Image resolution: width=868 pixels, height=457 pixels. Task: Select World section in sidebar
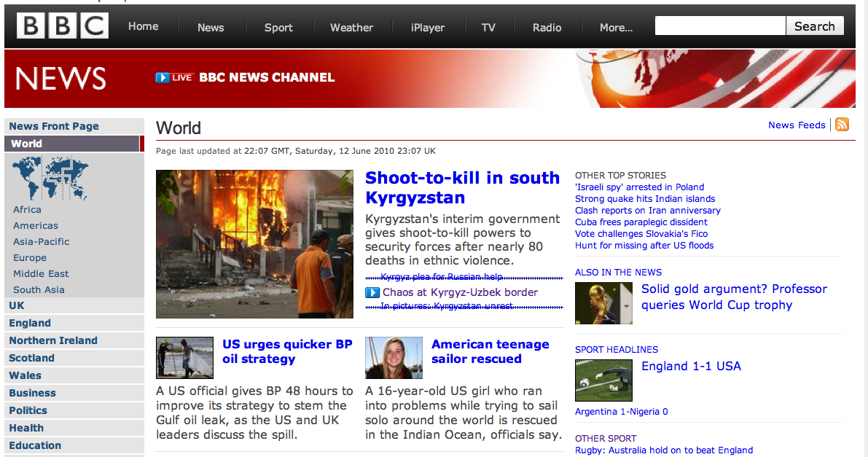pyautogui.click(x=74, y=144)
